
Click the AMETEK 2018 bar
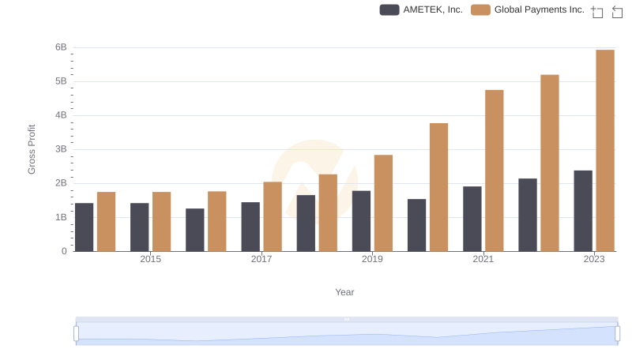click(x=306, y=223)
